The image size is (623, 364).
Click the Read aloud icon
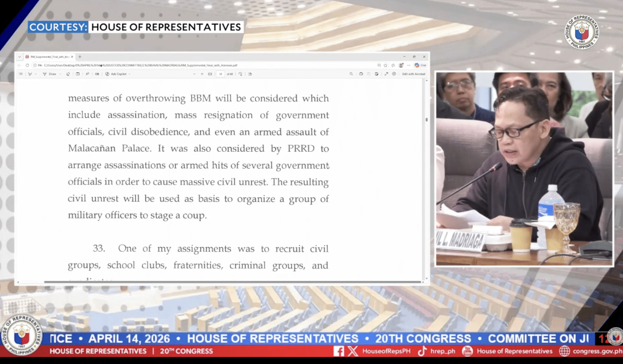[88, 74]
